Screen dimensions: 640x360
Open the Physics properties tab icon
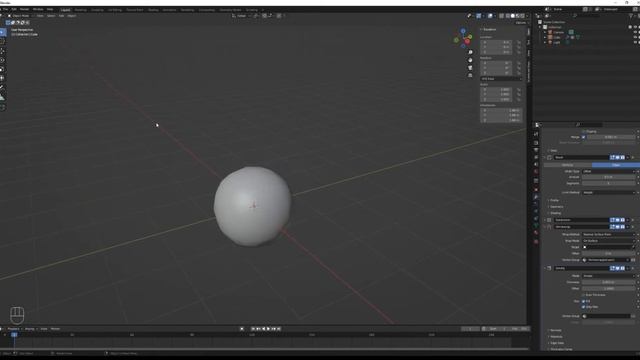pyautogui.click(x=536, y=211)
